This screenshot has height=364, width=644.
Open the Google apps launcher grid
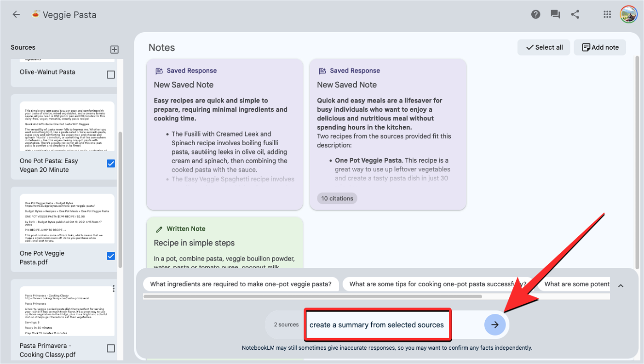tap(607, 14)
